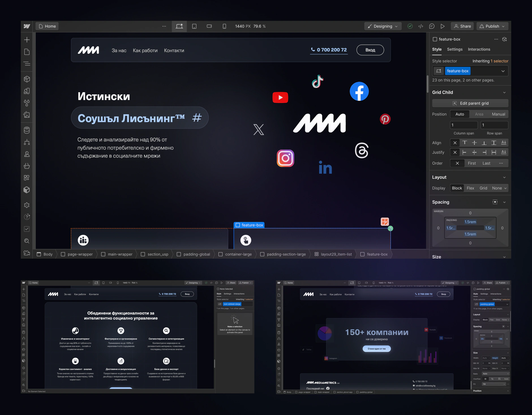Open the Designing mode dropdown
The width and height of the screenshot is (532, 415).
pos(383,26)
